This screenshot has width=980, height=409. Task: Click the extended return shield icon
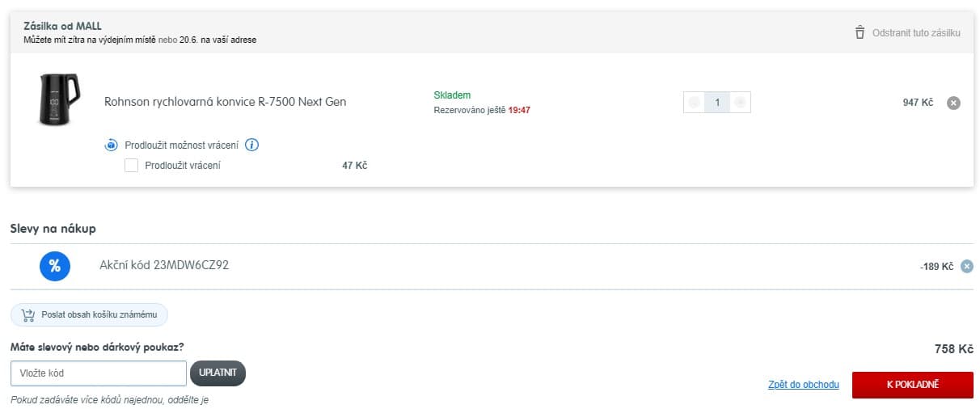[x=112, y=145]
